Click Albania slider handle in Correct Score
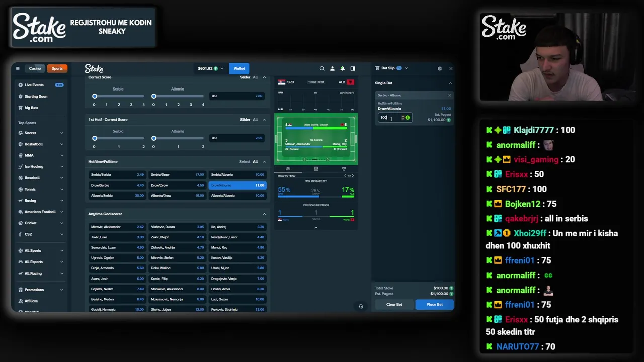The height and width of the screenshot is (362, 644). tap(154, 96)
